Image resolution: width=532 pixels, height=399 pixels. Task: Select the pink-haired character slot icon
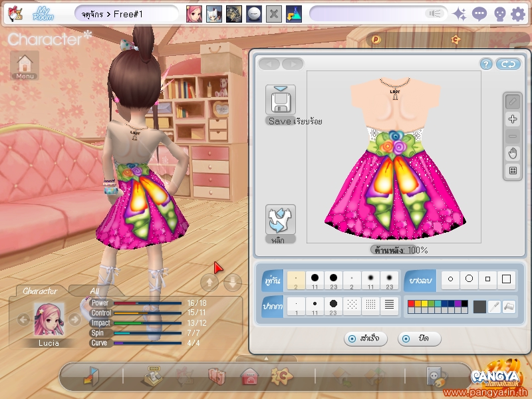[x=194, y=14]
